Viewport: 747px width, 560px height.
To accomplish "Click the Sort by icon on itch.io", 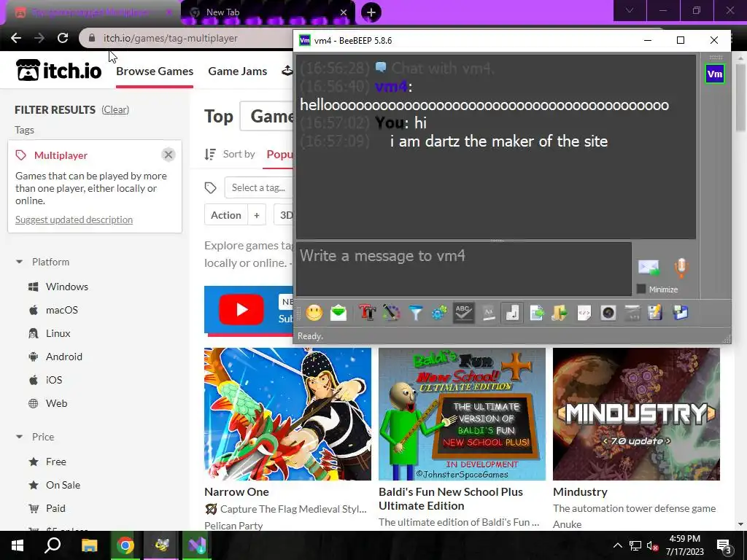I will [210, 155].
